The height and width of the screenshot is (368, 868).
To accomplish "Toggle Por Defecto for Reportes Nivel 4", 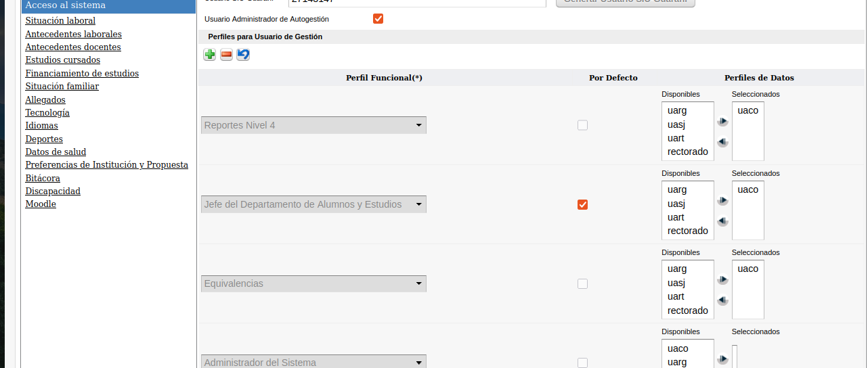I will coord(582,125).
